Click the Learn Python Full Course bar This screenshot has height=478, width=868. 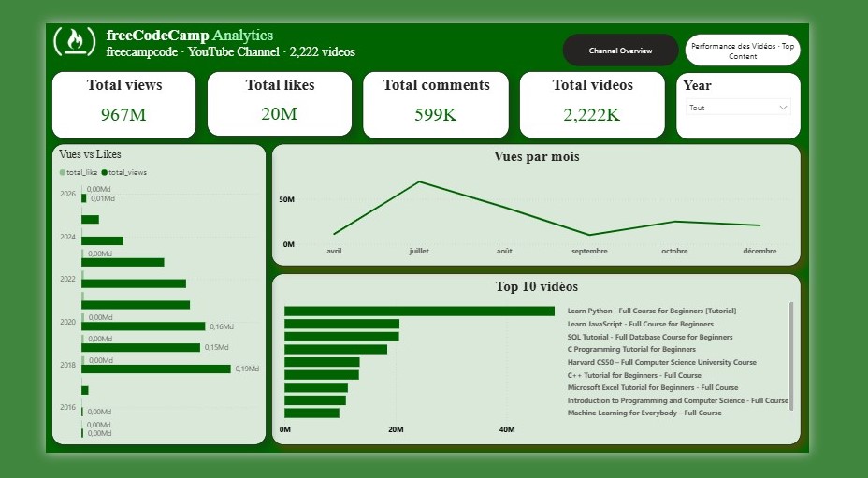[420, 311]
